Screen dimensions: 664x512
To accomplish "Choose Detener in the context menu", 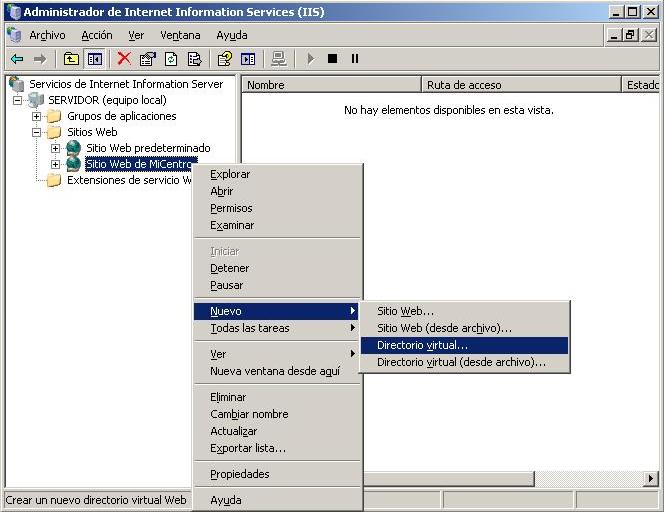I will (230, 268).
